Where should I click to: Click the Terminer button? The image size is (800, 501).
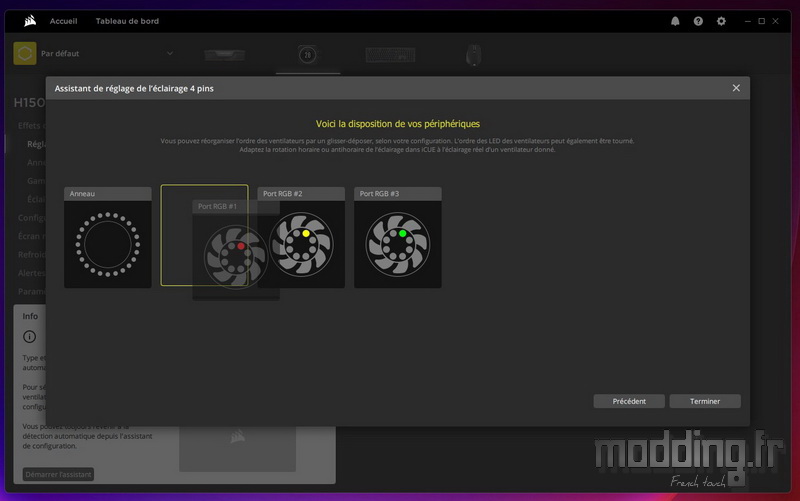click(x=705, y=401)
